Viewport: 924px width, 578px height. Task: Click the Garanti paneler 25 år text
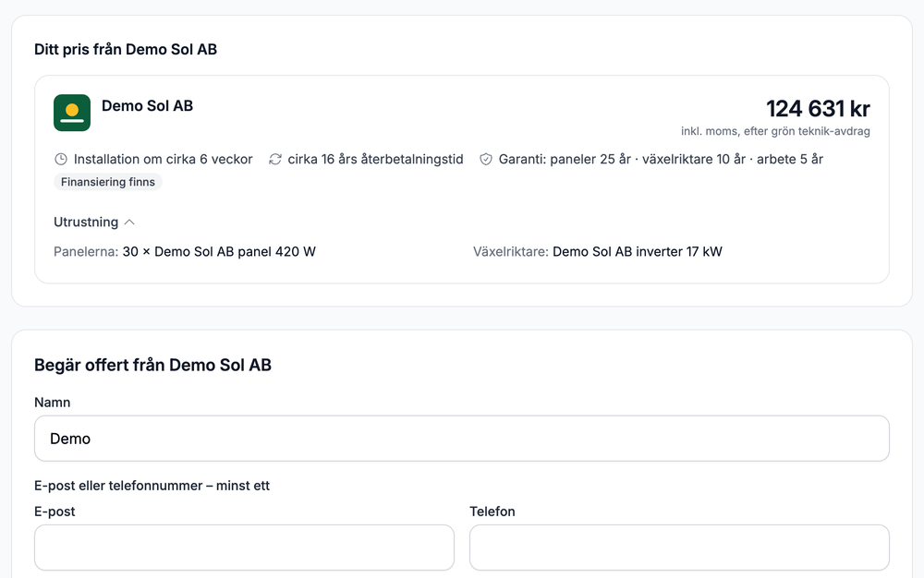pyautogui.click(x=661, y=159)
